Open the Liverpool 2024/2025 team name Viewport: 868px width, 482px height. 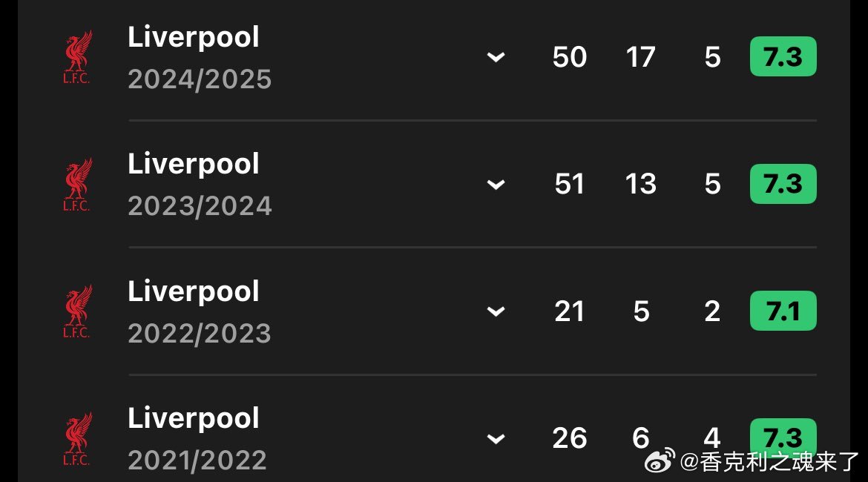[193, 37]
